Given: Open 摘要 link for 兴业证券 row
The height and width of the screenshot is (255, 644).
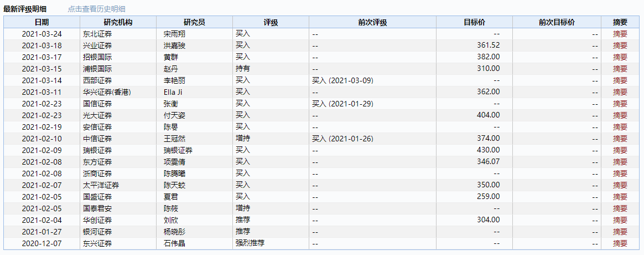Looking at the screenshot, I should [x=620, y=45].
